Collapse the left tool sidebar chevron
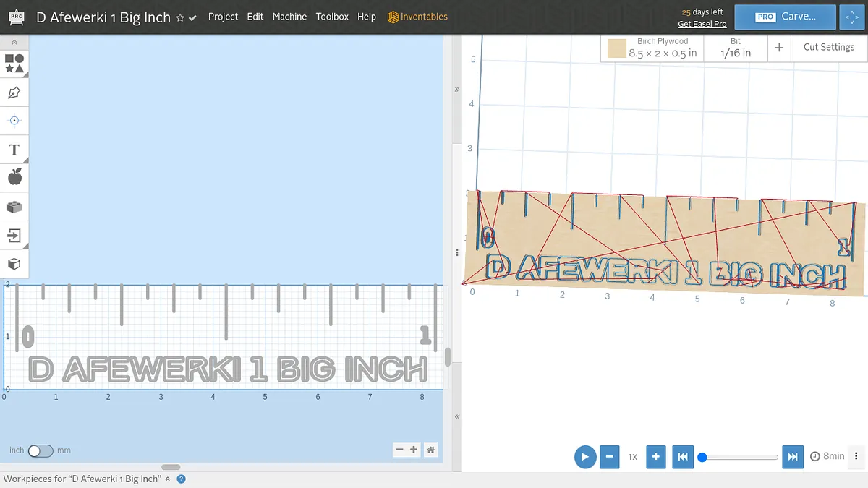868x488 pixels. click(x=14, y=43)
